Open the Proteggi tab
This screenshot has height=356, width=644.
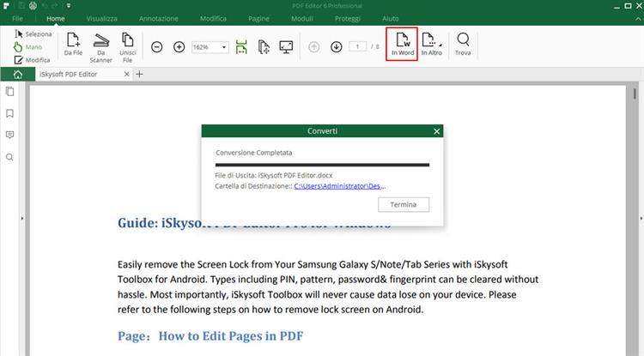[x=348, y=19]
